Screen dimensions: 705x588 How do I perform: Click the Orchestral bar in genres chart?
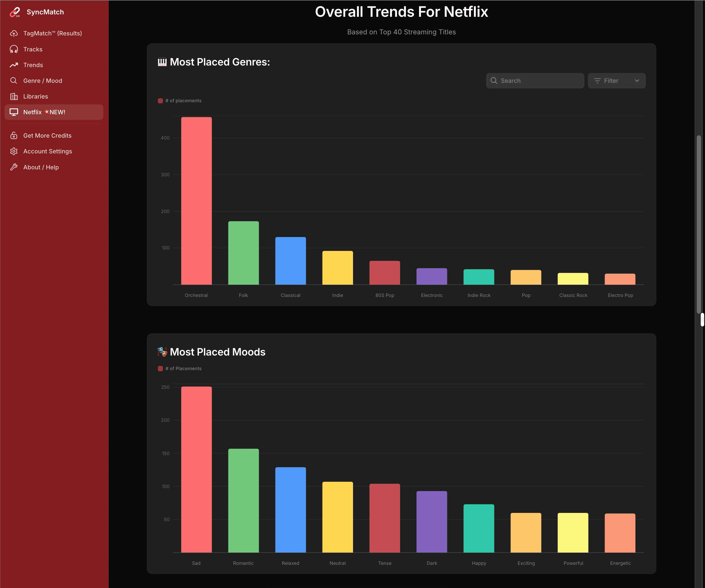coord(196,201)
